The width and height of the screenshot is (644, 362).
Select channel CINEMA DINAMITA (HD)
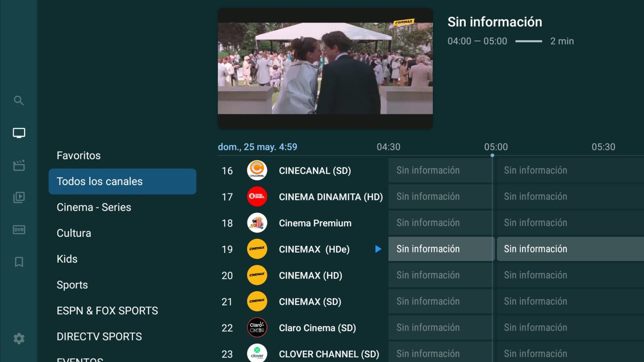[x=330, y=197]
